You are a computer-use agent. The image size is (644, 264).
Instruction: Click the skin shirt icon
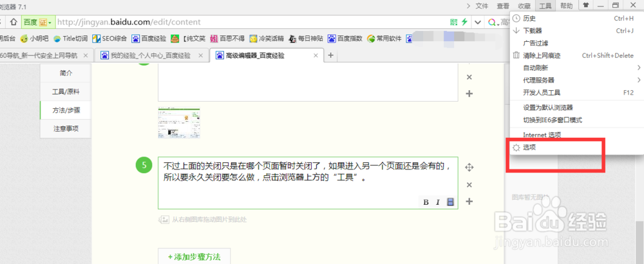[x=585, y=6]
